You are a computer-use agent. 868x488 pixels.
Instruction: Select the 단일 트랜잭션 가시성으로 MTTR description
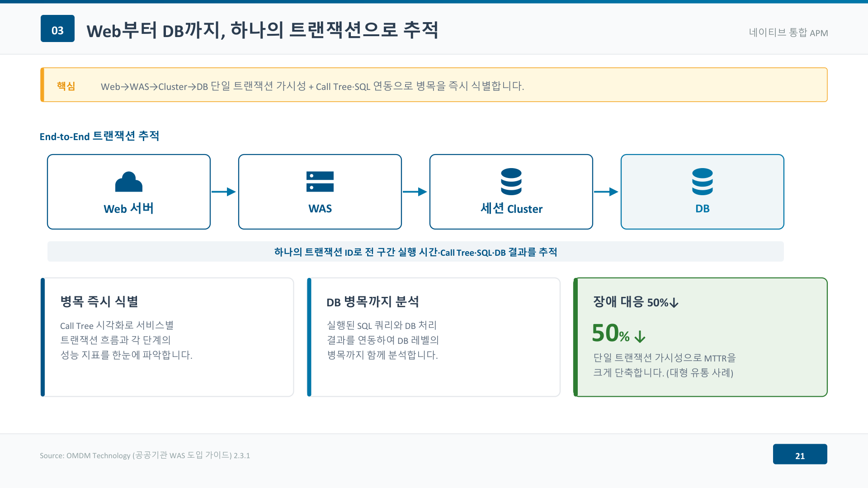(665, 365)
